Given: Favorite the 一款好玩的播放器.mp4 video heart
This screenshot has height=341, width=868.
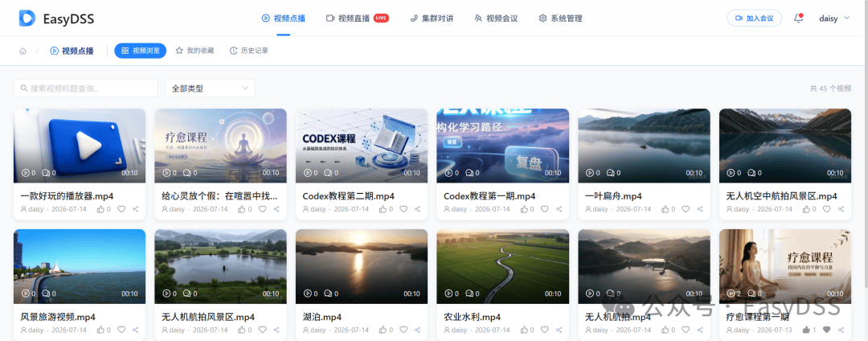Looking at the screenshot, I should [121, 209].
